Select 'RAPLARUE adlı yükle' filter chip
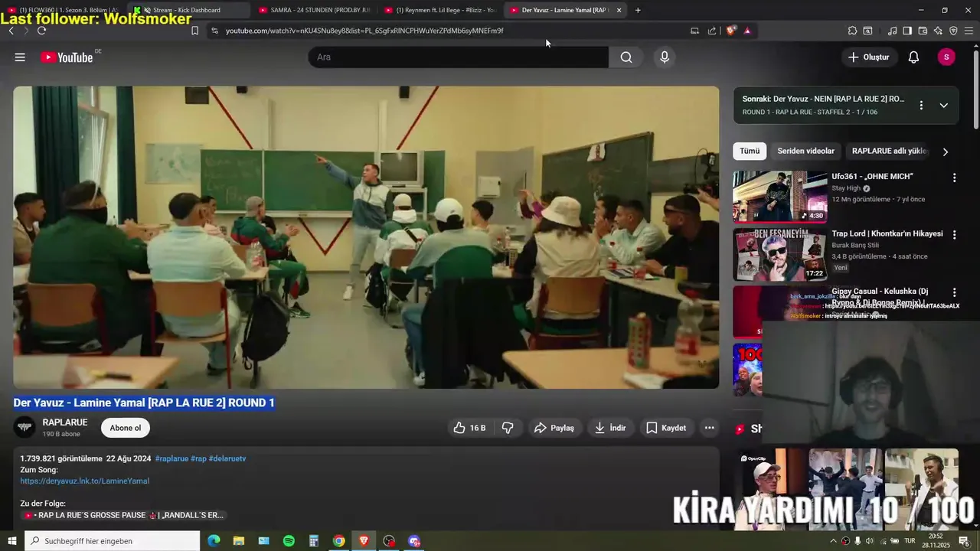980x551 pixels. click(889, 151)
